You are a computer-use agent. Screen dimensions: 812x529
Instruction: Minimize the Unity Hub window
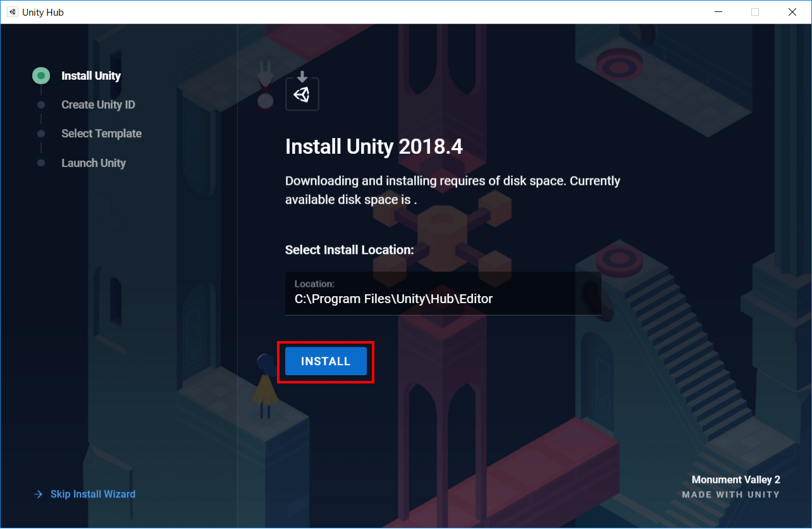[x=718, y=12]
